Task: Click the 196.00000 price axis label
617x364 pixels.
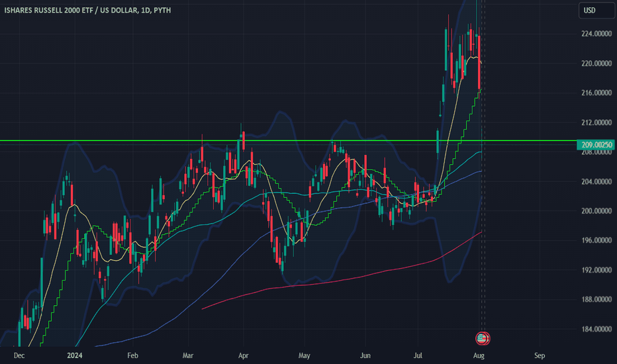Action: pyautogui.click(x=596, y=240)
